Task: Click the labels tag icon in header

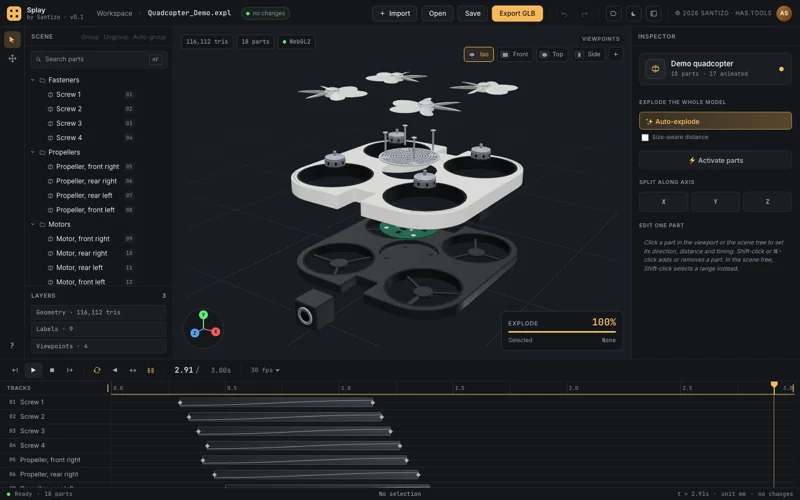Action: tap(613, 14)
